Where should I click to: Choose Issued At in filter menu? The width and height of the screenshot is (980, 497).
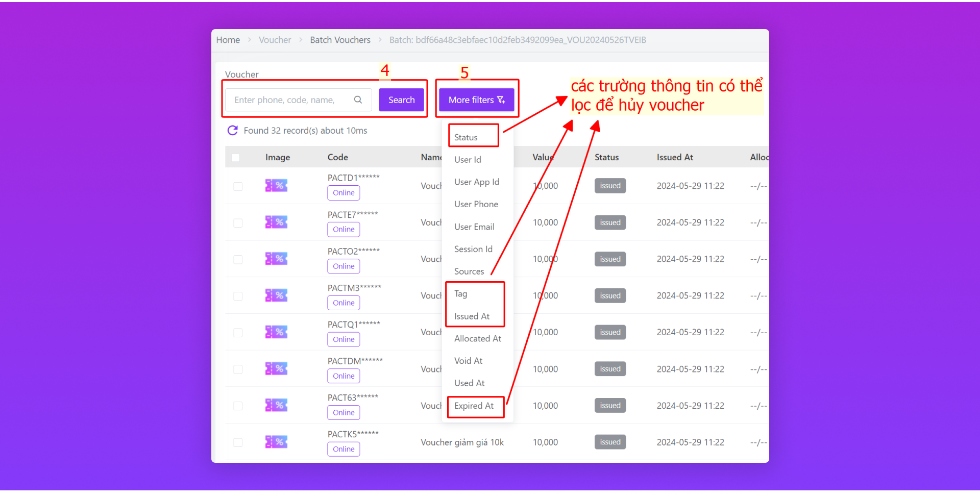point(472,316)
